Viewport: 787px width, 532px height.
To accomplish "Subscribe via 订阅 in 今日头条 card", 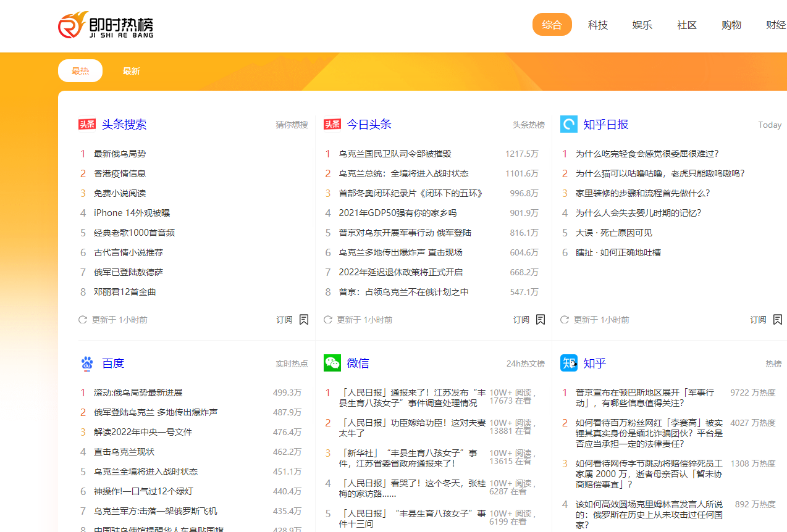I will (521, 320).
